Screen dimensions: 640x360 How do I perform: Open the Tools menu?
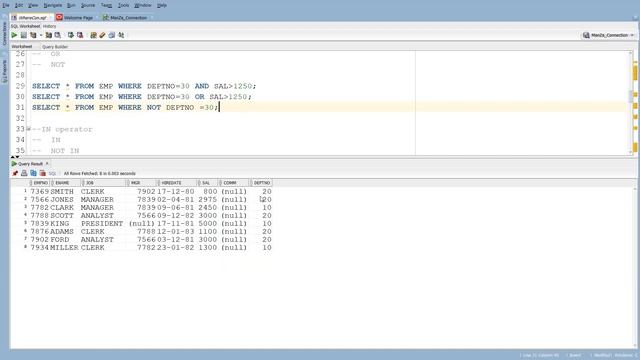pyautogui.click(x=123, y=5)
